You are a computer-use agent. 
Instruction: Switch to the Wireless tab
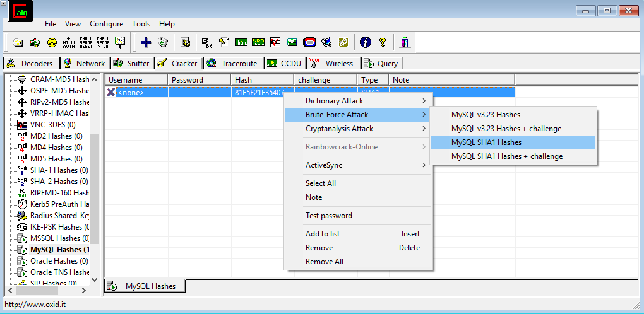point(333,63)
